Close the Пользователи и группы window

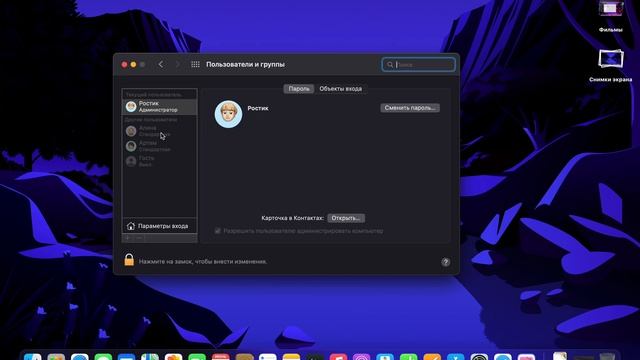pos(124,64)
